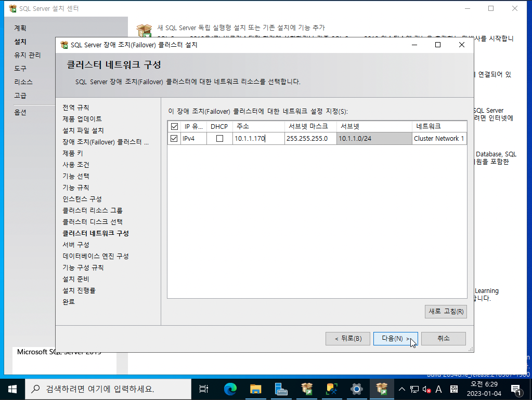Click the DHCP column header
Viewport: 532px width, 400px height.
click(219, 126)
